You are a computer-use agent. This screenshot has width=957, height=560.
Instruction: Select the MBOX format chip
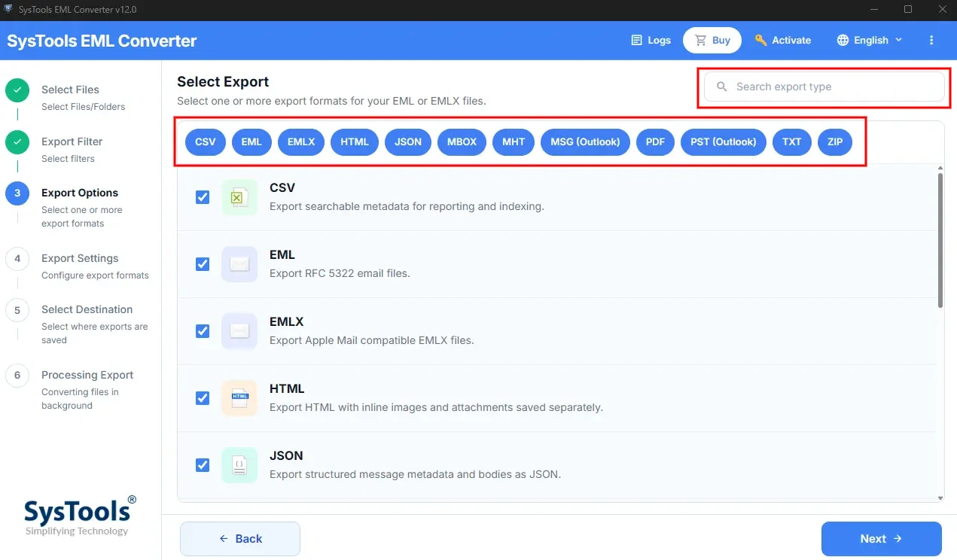(462, 142)
